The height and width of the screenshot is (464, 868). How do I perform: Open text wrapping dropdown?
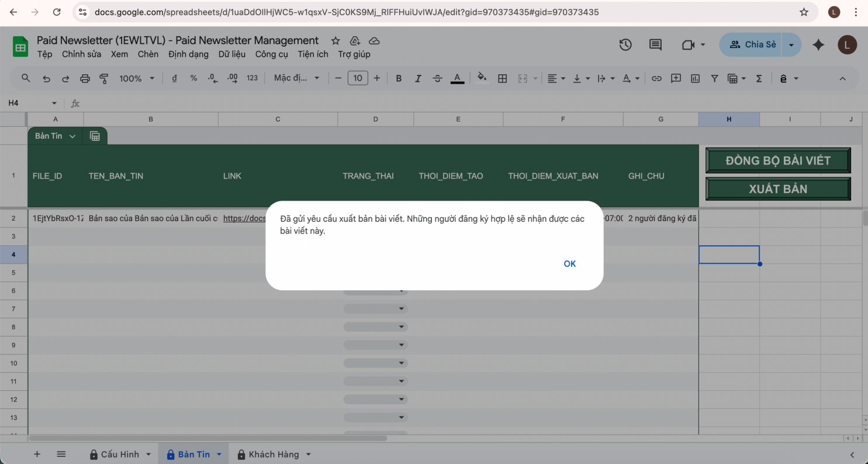[605, 78]
